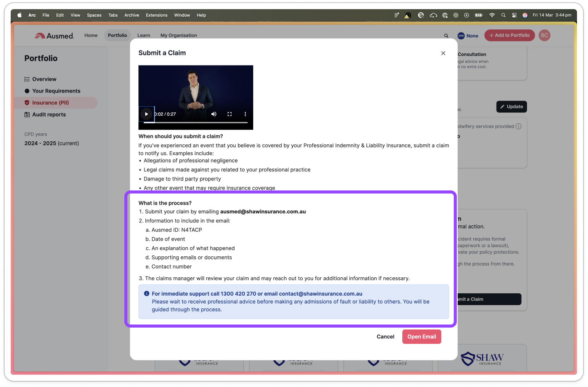Select Insurance (PII) in sidebar

(56, 103)
